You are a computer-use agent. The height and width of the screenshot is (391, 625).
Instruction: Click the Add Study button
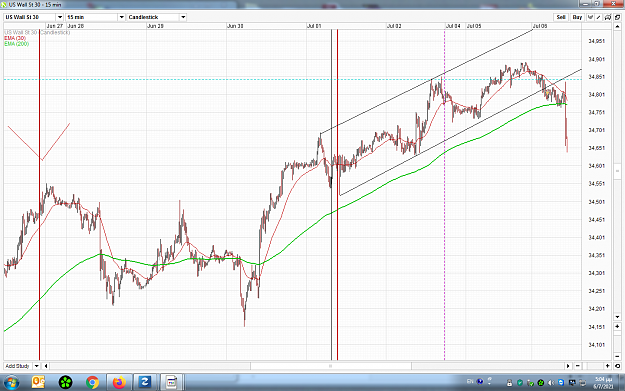(18, 366)
